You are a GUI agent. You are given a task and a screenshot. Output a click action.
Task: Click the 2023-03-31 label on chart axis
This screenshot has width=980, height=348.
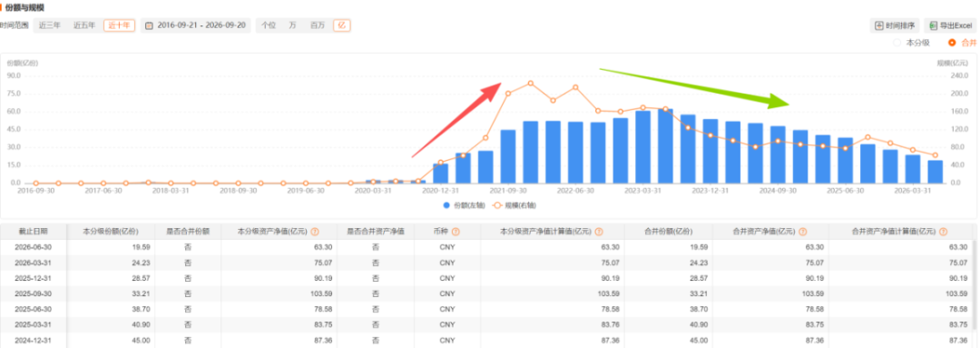[642, 191]
